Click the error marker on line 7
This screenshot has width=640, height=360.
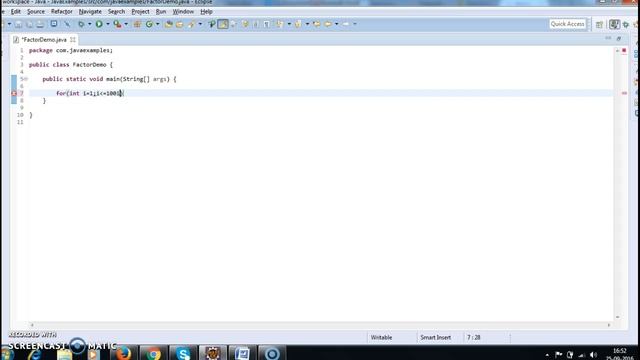coord(14,93)
